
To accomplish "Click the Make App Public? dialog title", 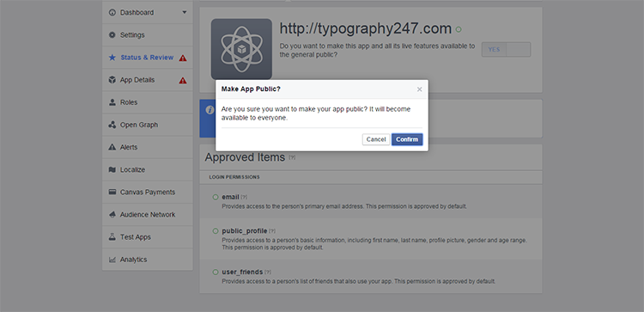I will coord(251,89).
